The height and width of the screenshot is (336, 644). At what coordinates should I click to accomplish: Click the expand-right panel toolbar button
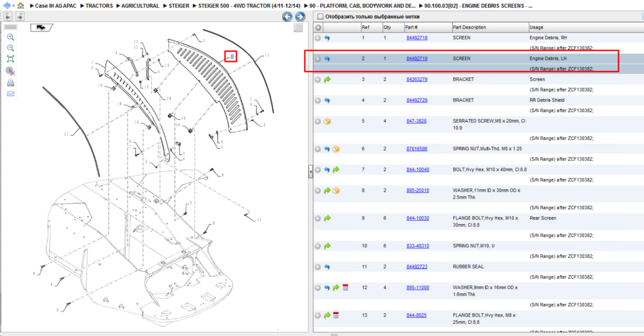[20, 17]
